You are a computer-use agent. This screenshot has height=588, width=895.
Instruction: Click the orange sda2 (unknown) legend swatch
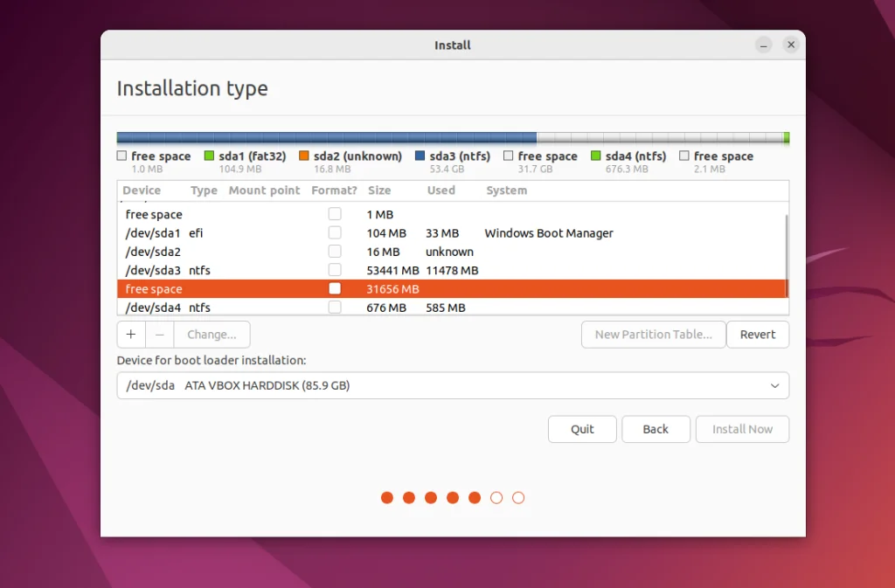[x=304, y=156]
